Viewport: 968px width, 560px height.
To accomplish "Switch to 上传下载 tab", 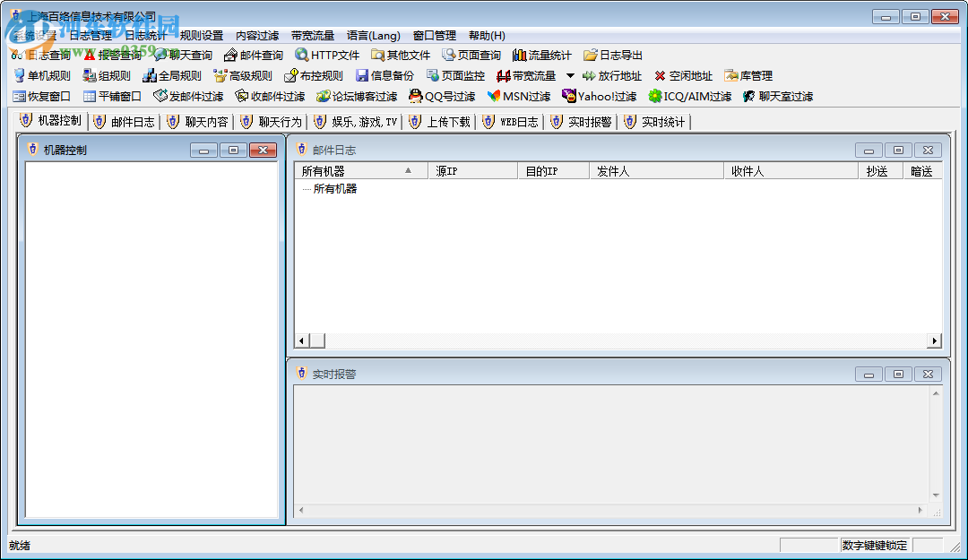I will coord(440,122).
